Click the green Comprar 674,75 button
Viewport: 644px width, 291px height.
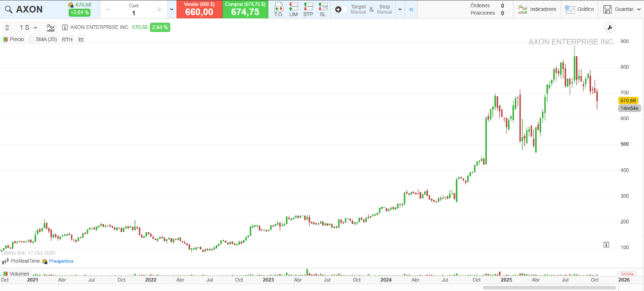coord(245,9)
